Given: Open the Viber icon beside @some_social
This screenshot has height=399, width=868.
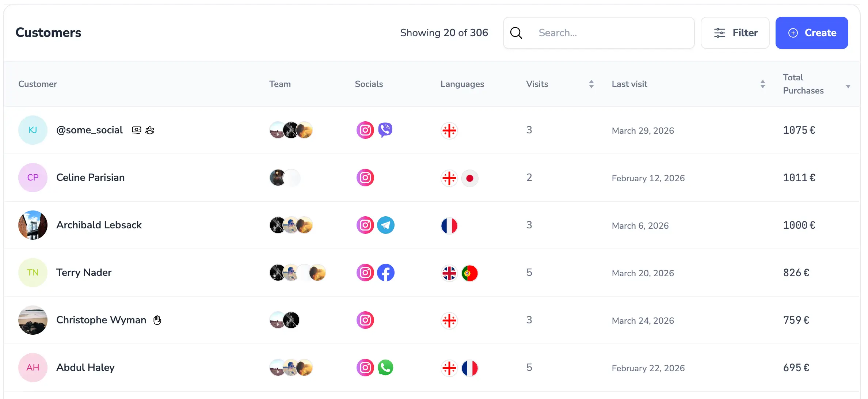Looking at the screenshot, I should click(385, 130).
